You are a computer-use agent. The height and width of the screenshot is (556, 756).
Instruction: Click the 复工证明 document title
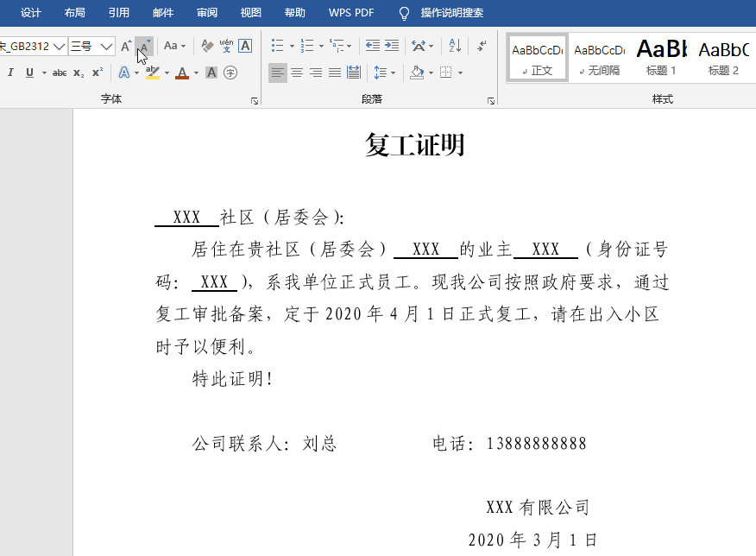click(414, 145)
